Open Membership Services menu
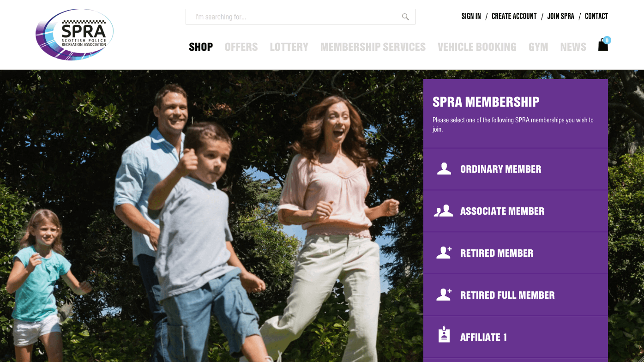Screen dimensions: 644x362 point(373,47)
